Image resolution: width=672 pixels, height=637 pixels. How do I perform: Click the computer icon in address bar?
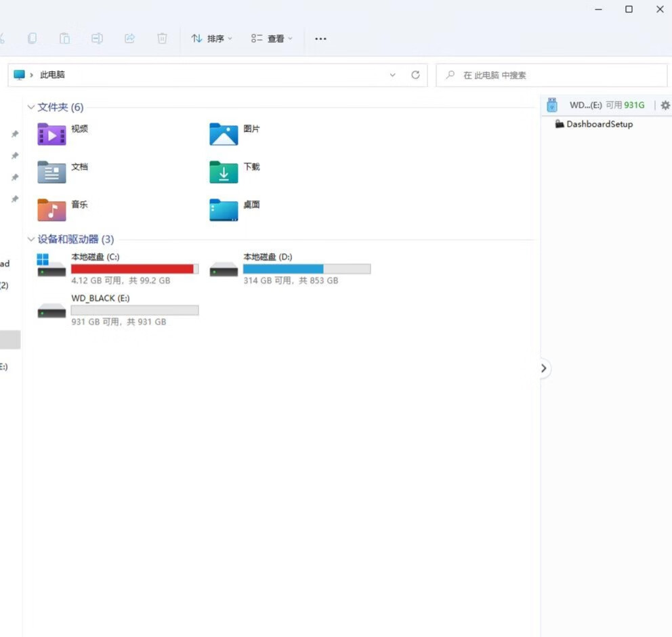[x=19, y=75]
